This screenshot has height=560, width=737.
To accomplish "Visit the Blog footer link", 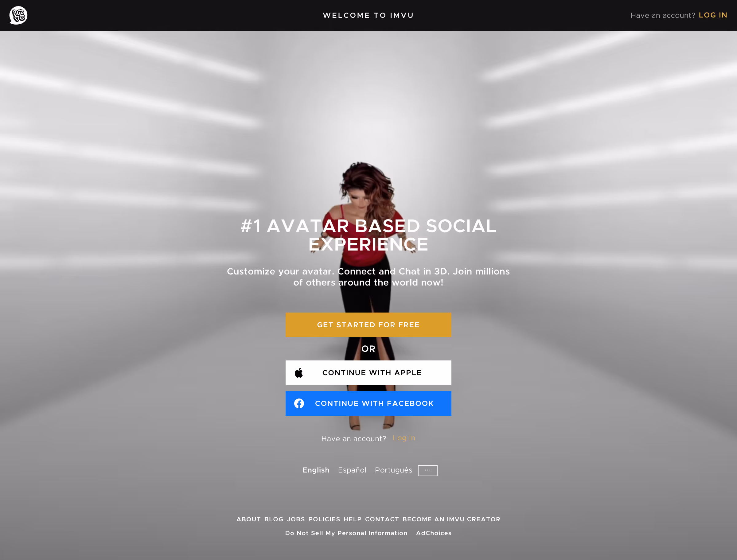I will point(274,519).
